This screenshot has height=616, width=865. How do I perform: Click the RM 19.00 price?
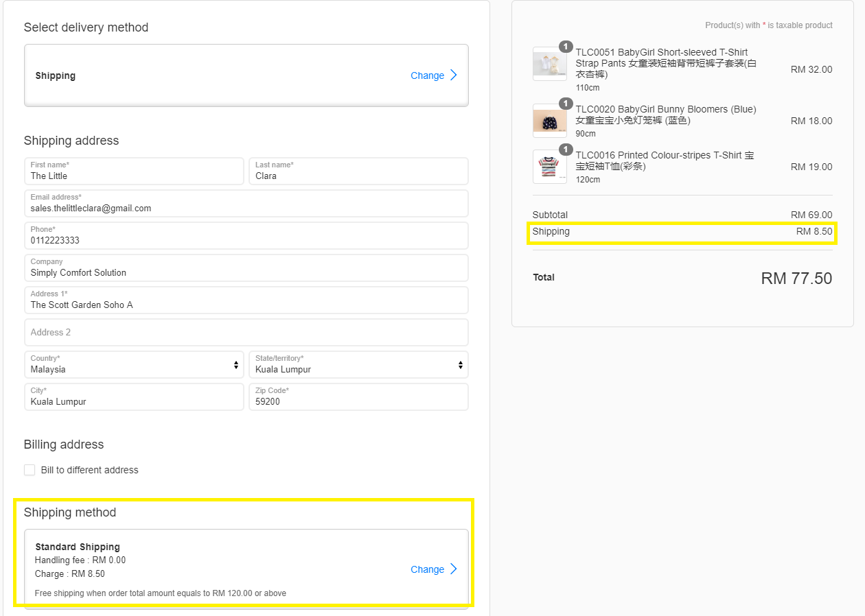[x=811, y=167]
